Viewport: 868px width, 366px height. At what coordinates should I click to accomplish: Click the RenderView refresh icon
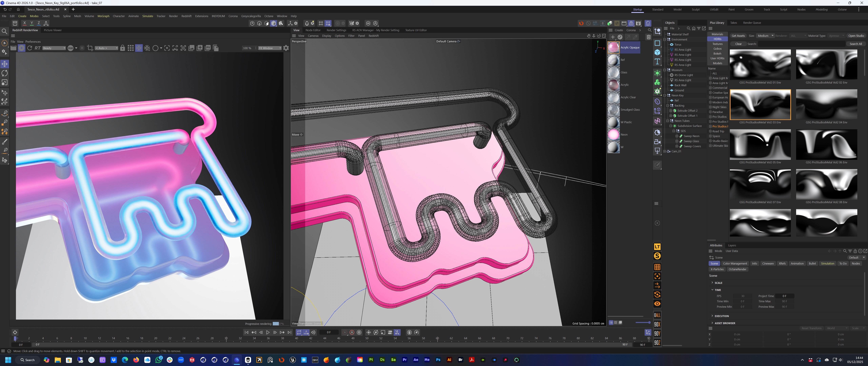(30, 48)
